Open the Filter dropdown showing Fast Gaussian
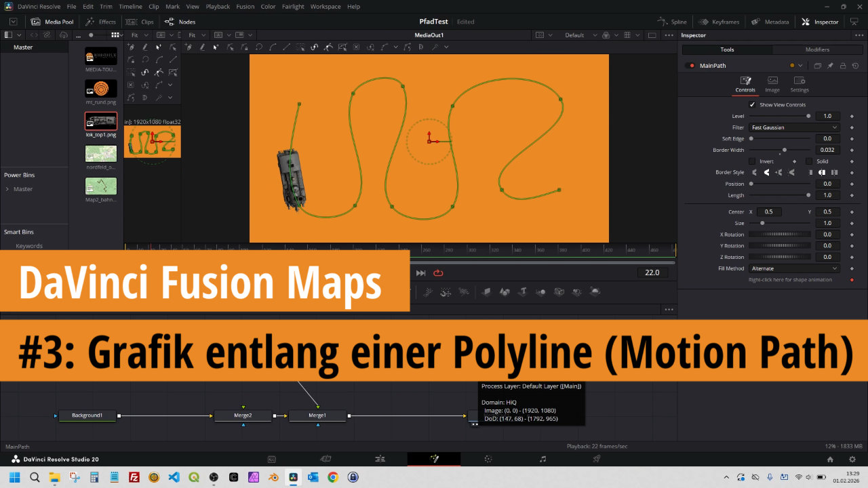The width and height of the screenshot is (868, 488). tap(794, 127)
